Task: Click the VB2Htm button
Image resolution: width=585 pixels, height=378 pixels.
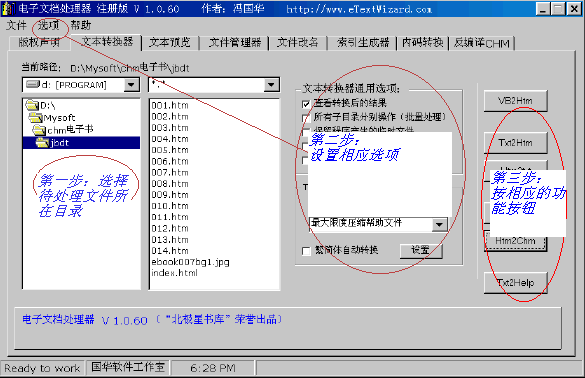Action: pos(515,101)
